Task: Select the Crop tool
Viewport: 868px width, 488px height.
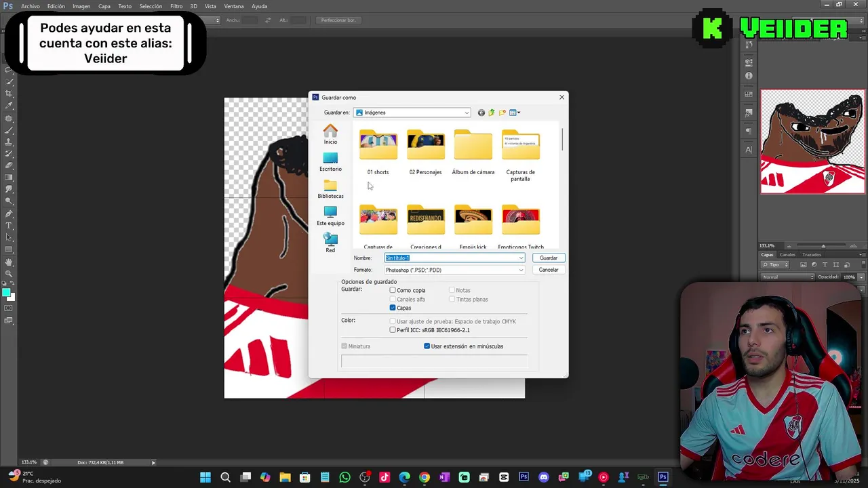Action: [9, 94]
